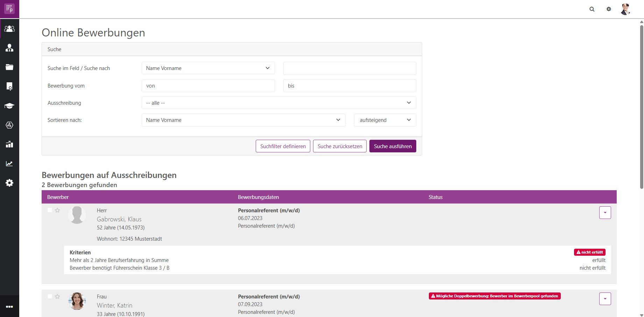Open the document certificate sidebar icon
644x317 pixels.
[x=9, y=87]
